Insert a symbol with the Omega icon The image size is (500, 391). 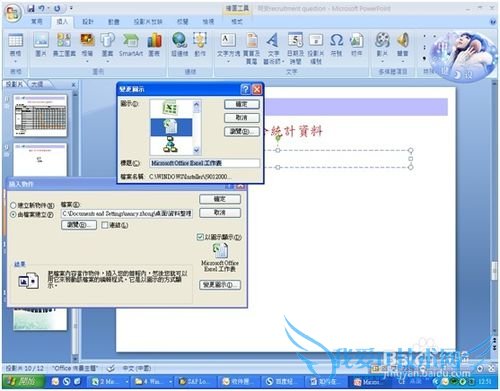(x=336, y=44)
